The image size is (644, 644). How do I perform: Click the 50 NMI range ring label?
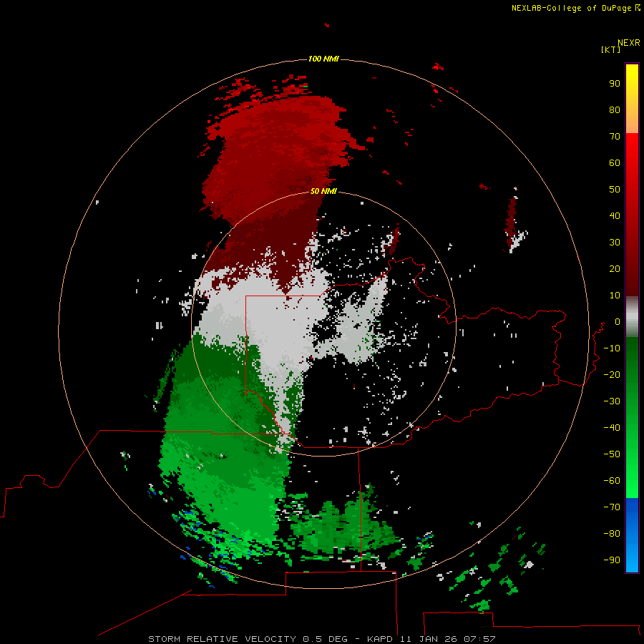pos(323,191)
